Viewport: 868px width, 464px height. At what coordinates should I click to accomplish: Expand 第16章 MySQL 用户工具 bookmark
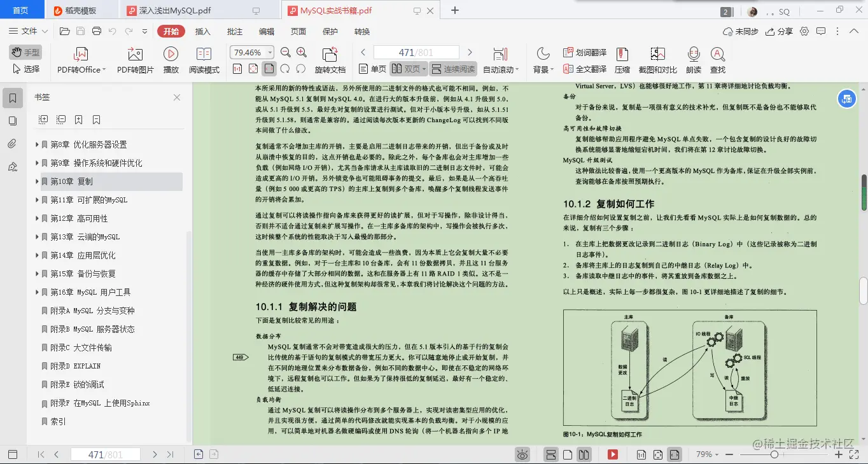[x=37, y=292]
